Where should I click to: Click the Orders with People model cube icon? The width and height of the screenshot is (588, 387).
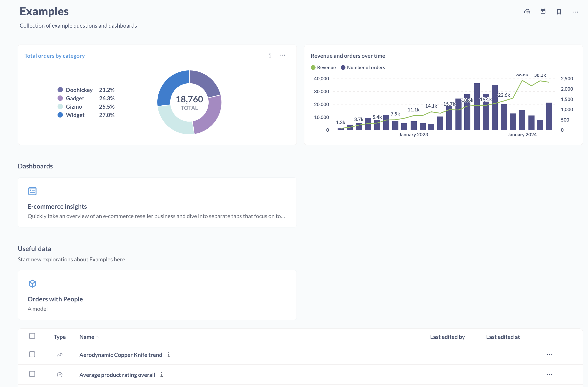click(32, 284)
